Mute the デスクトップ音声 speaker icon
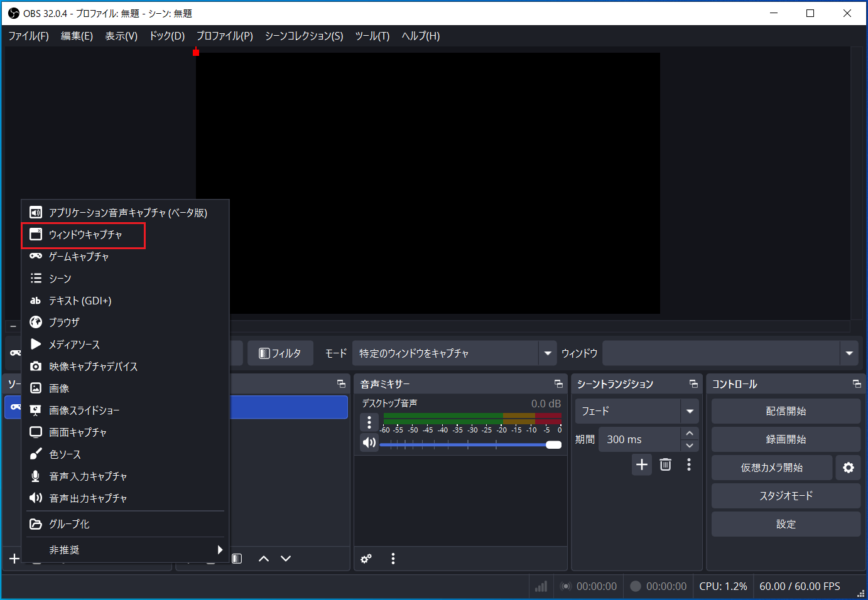868x600 pixels. (x=369, y=442)
